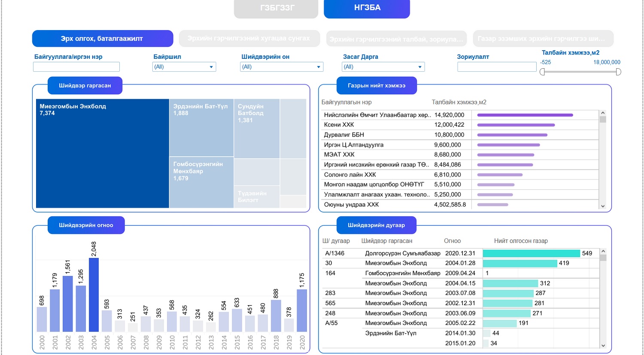Image resolution: width=644 pixels, height=355 pixels.
Task: Focus the Зориулалт text field
Action: [x=497, y=67]
